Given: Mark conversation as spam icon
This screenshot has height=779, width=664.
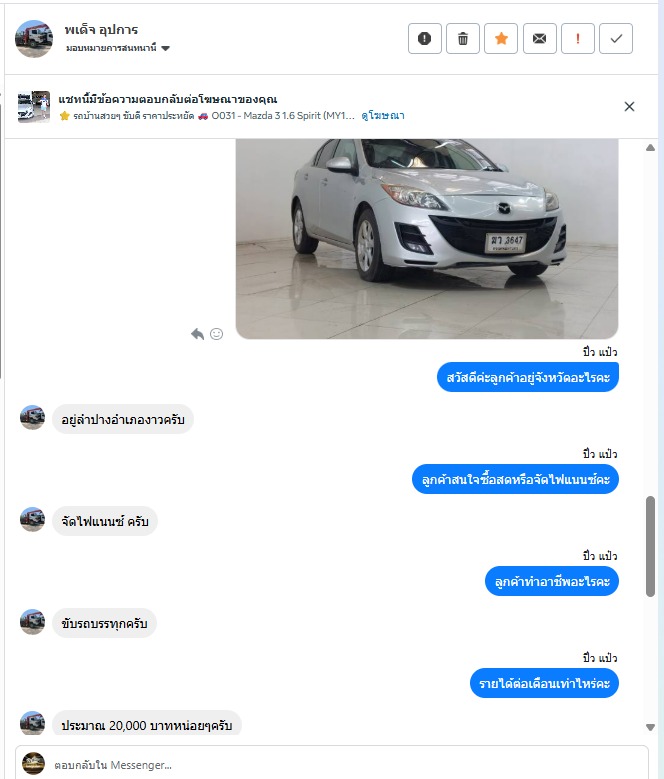Looking at the screenshot, I should pyautogui.click(x=425, y=38).
